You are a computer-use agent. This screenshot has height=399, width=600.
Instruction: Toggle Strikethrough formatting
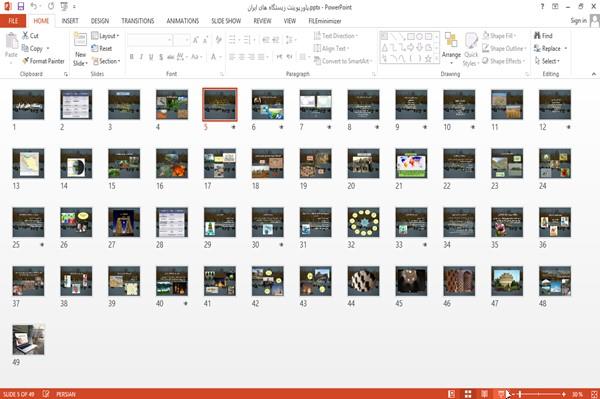171,57
